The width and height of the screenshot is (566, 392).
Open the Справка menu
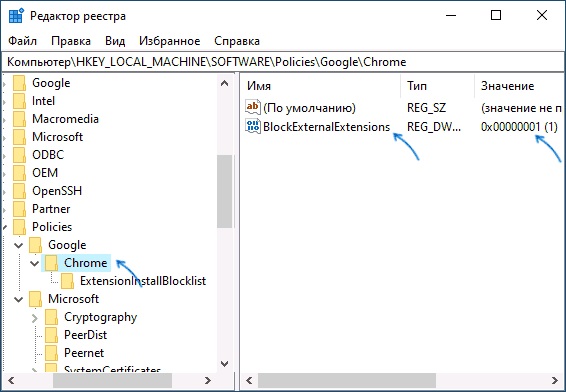pyautogui.click(x=237, y=41)
